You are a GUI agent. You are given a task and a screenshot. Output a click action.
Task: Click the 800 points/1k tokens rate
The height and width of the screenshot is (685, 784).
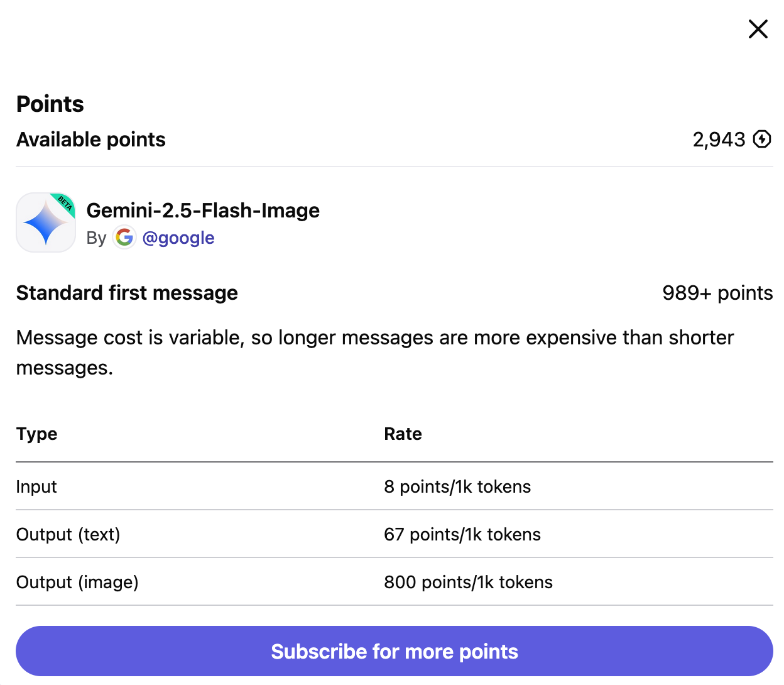(x=468, y=582)
